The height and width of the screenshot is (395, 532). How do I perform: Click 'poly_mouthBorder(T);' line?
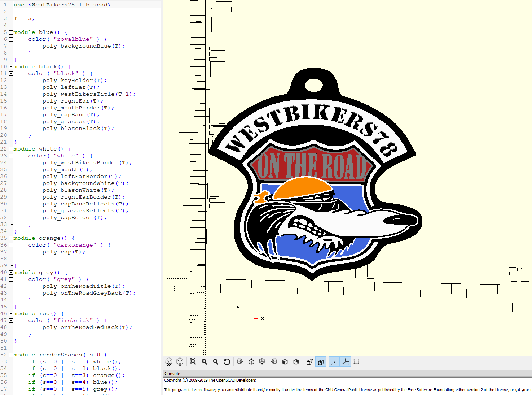pos(78,108)
